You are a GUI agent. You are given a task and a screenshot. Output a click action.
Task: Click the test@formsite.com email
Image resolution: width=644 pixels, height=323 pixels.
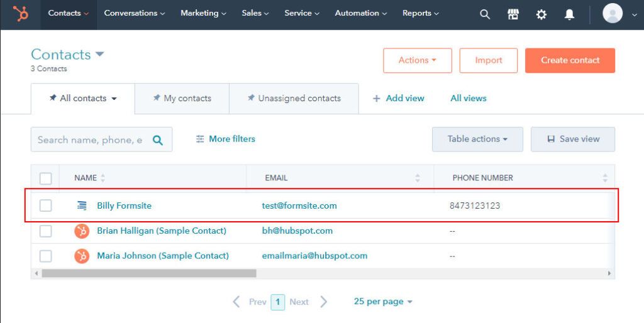point(299,205)
